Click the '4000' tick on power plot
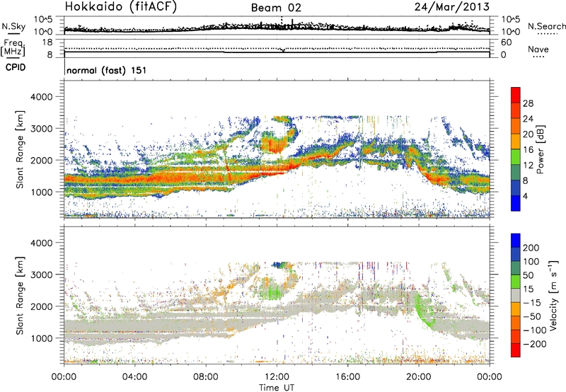This screenshot has width=566, height=392. click(x=41, y=97)
